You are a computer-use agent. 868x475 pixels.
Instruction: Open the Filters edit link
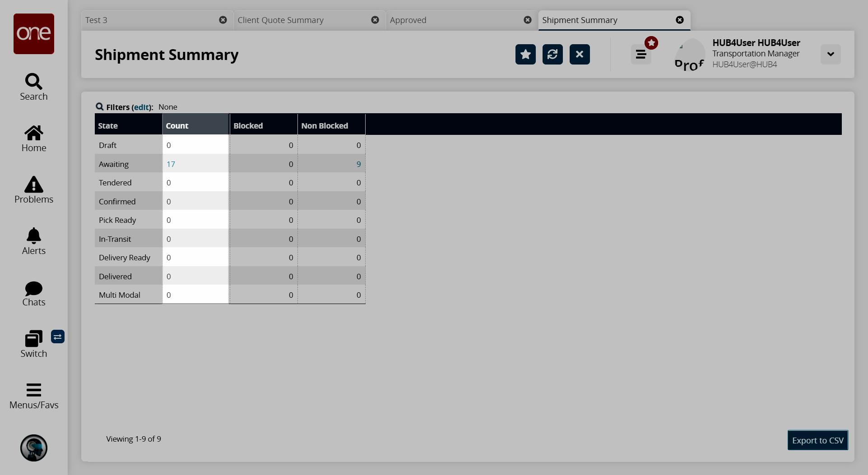(141, 107)
